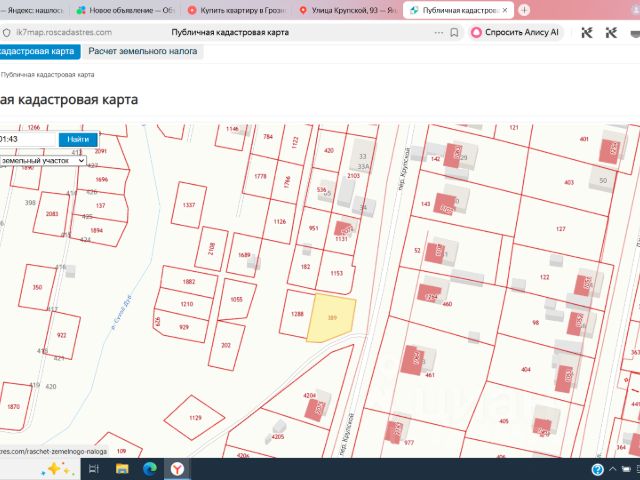Select parcel 1153 on the map

(336, 273)
